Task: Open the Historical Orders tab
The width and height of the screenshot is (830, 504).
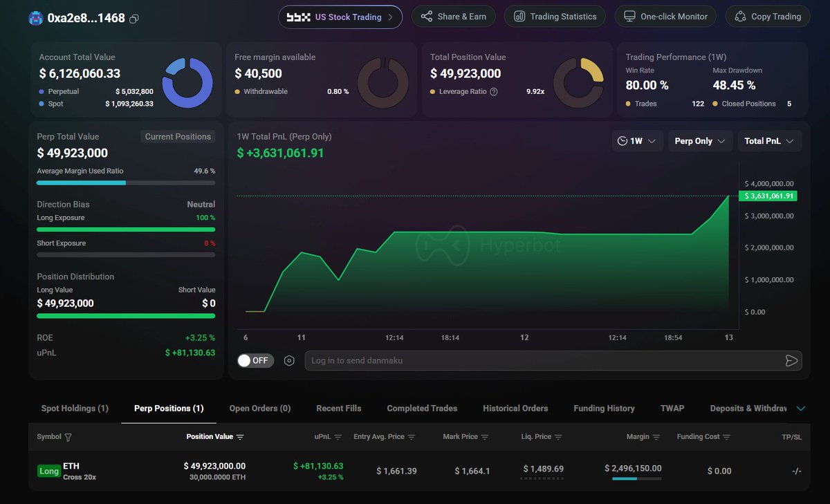Action: point(515,409)
